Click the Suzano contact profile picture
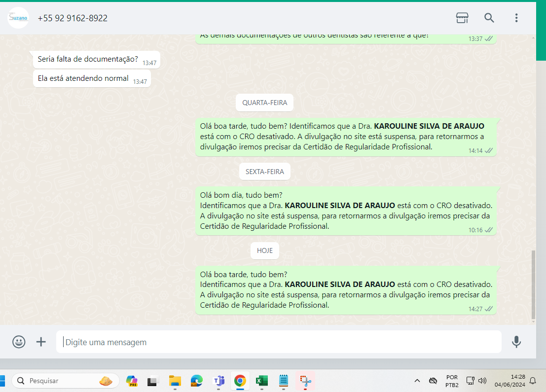The width and height of the screenshot is (546, 392). 18,18
